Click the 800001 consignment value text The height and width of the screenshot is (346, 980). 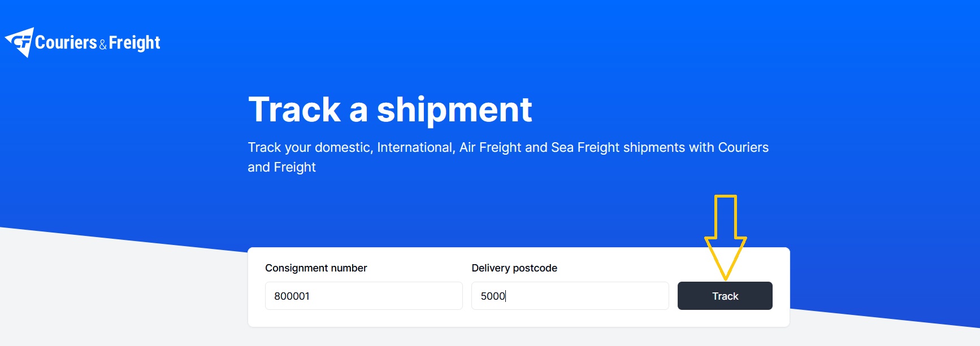pyautogui.click(x=292, y=296)
